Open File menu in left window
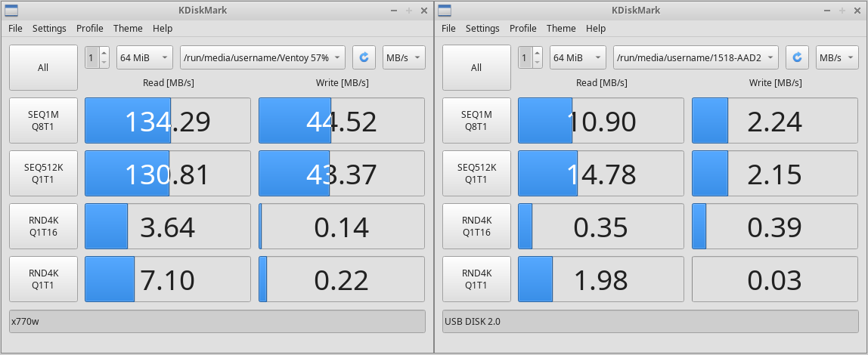The width and height of the screenshot is (868, 355). (x=15, y=28)
